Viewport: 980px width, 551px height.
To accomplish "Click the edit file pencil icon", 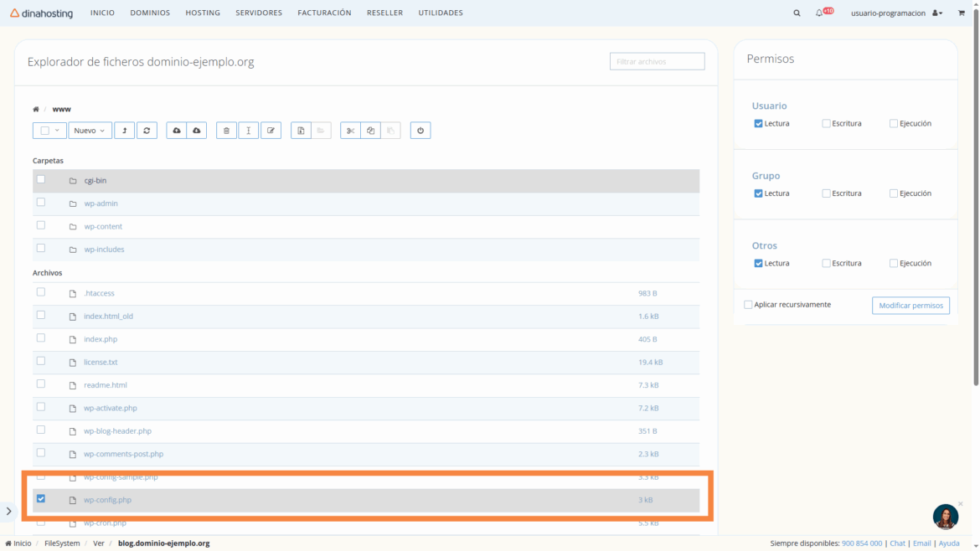I will point(271,131).
